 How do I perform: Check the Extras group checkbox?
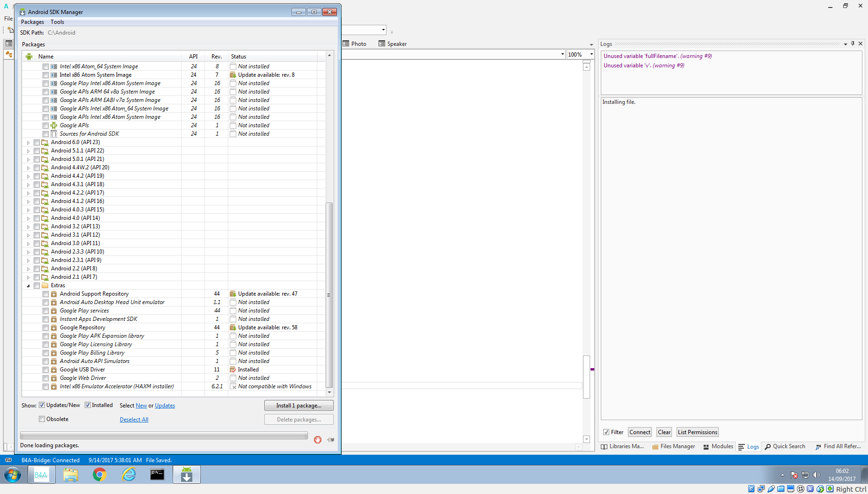point(36,285)
